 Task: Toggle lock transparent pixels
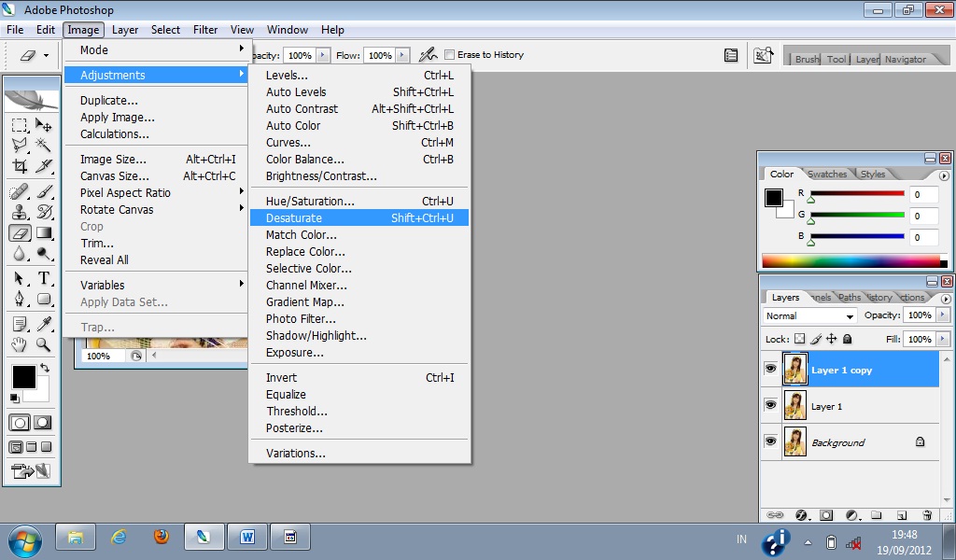[x=800, y=340]
